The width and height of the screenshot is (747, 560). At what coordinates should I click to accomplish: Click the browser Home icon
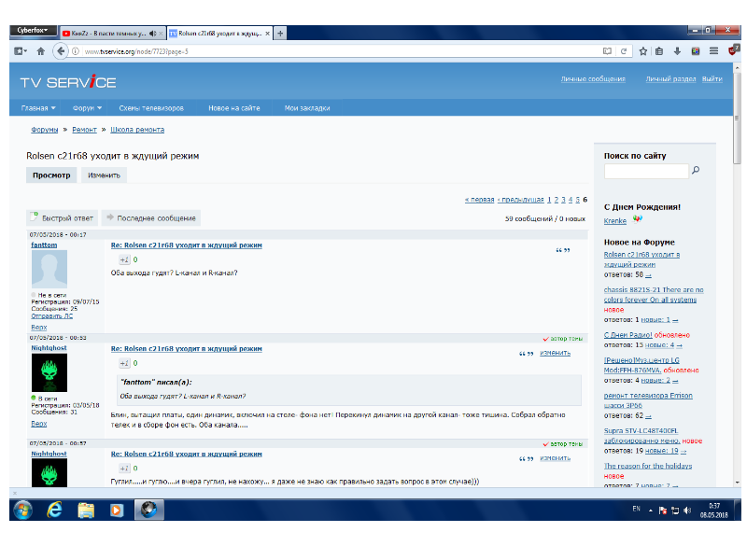coord(40,51)
